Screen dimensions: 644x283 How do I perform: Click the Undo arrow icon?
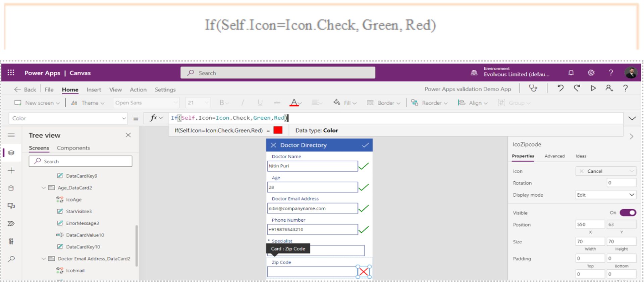coord(560,89)
